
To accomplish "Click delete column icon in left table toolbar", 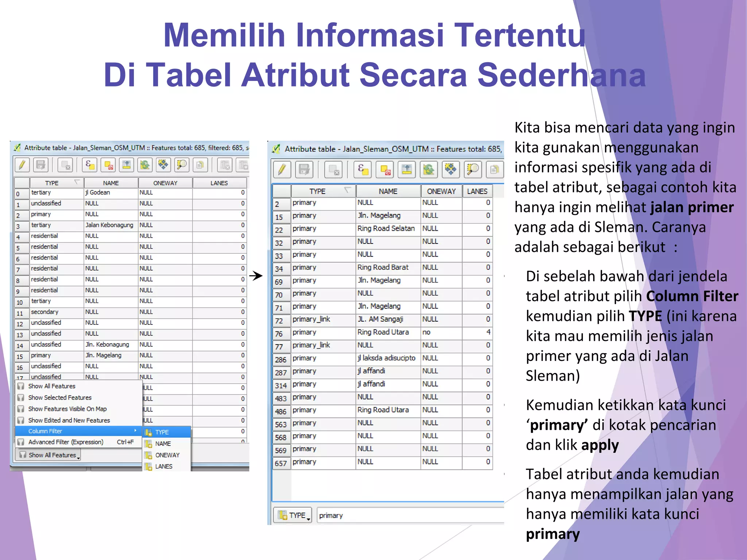I will point(225,165).
